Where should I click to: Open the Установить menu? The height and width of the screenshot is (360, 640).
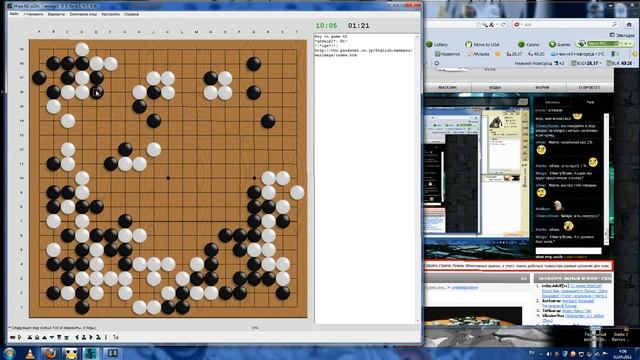click(33, 14)
